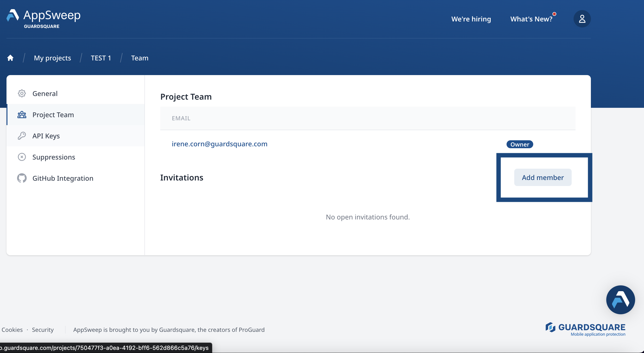The width and height of the screenshot is (644, 353).
Task: Click the Team breadcrumb item
Action: (x=140, y=58)
